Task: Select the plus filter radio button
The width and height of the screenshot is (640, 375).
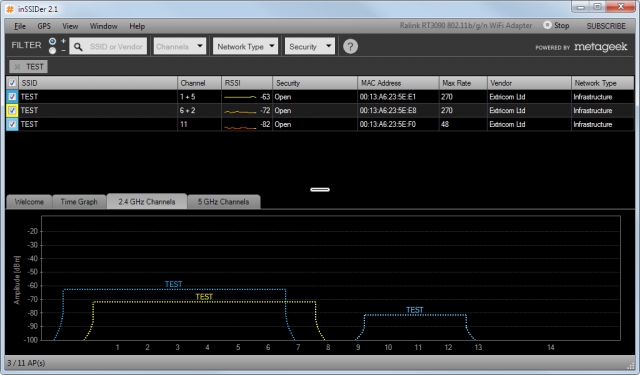Action: (x=52, y=41)
